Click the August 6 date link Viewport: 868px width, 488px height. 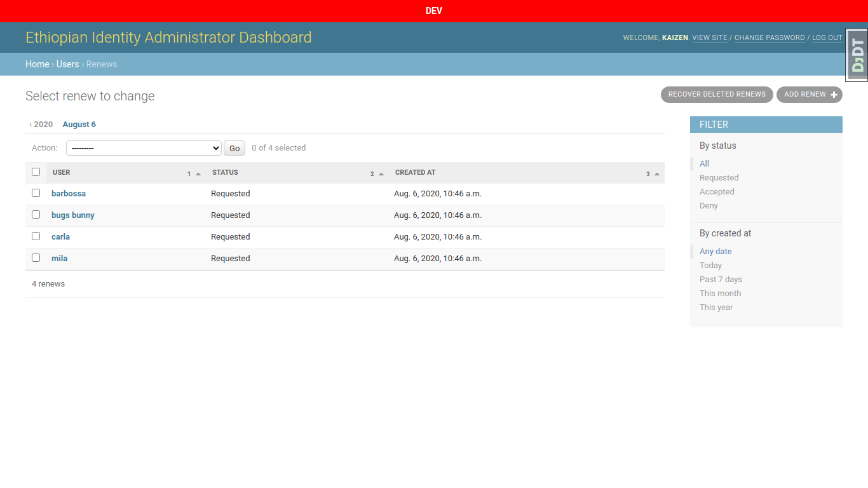pos(79,125)
